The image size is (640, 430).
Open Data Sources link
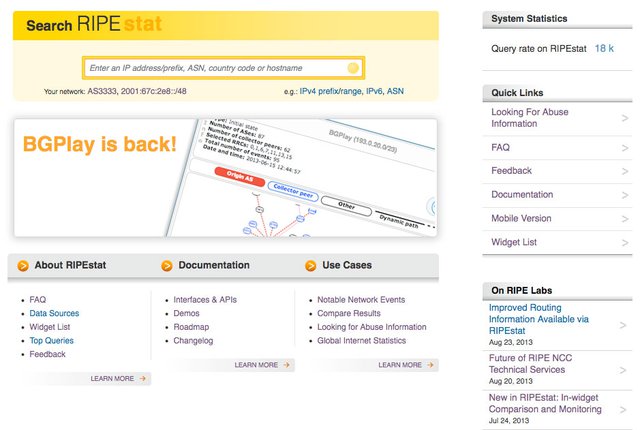pos(54,313)
